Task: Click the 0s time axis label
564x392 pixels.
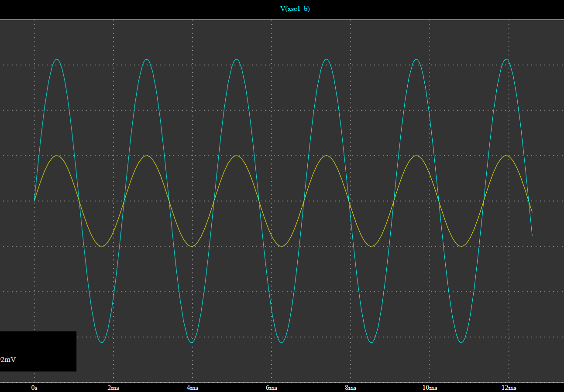Action: click(x=34, y=388)
